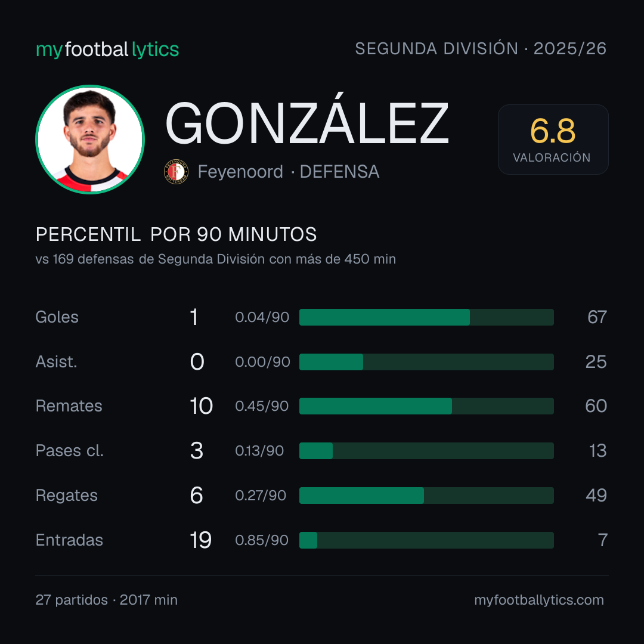Click the Segunda División 2025/26 label
Viewport: 644px width, 644px height.
[x=481, y=48]
